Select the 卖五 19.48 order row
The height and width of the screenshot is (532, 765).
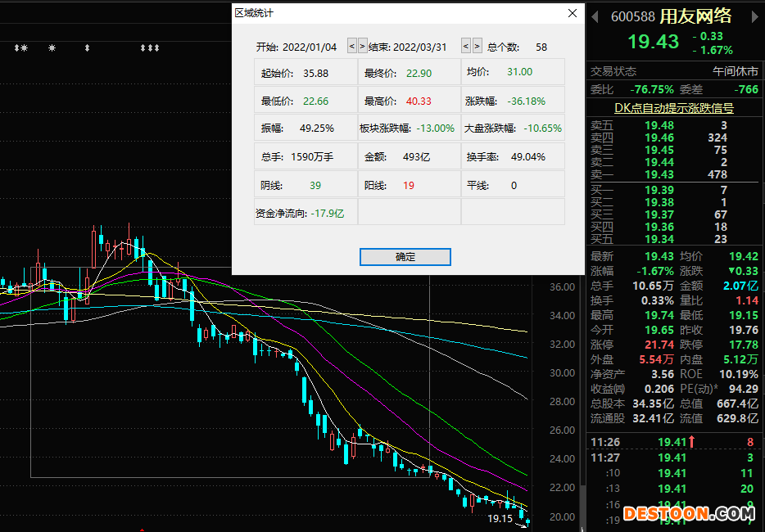tap(674, 125)
